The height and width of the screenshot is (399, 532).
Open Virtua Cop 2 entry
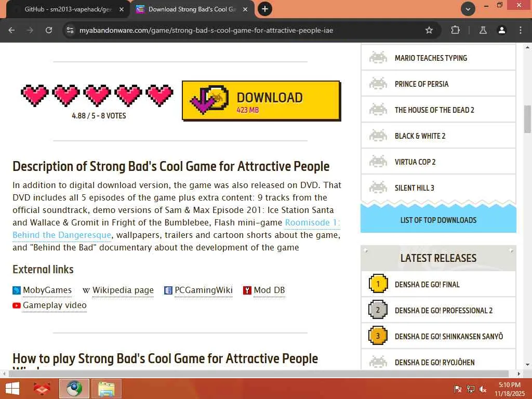click(438, 162)
